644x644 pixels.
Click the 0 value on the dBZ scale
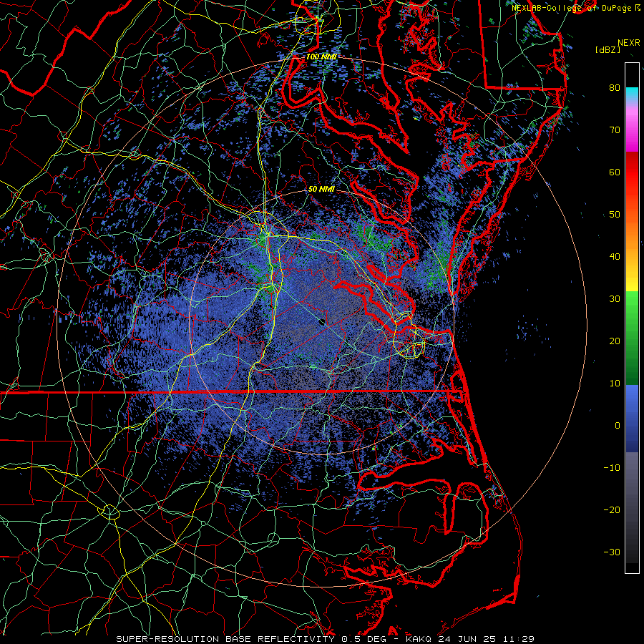pos(618,426)
